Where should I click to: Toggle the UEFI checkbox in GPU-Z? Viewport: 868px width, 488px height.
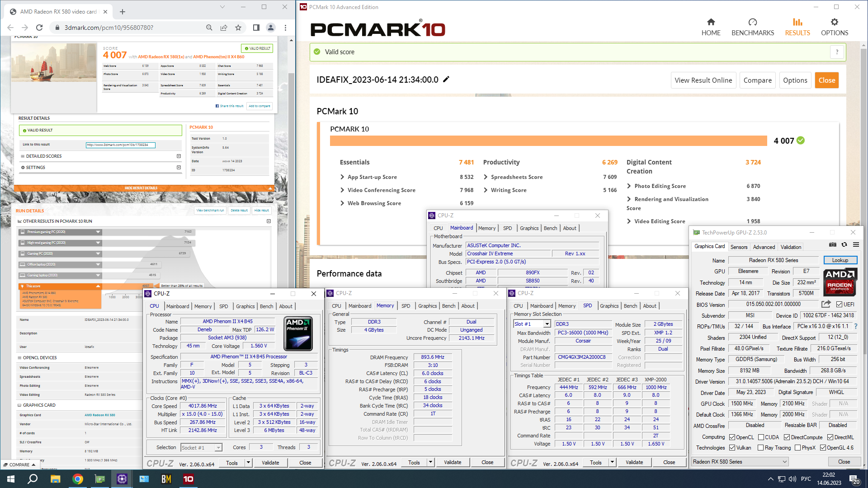pyautogui.click(x=839, y=304)
